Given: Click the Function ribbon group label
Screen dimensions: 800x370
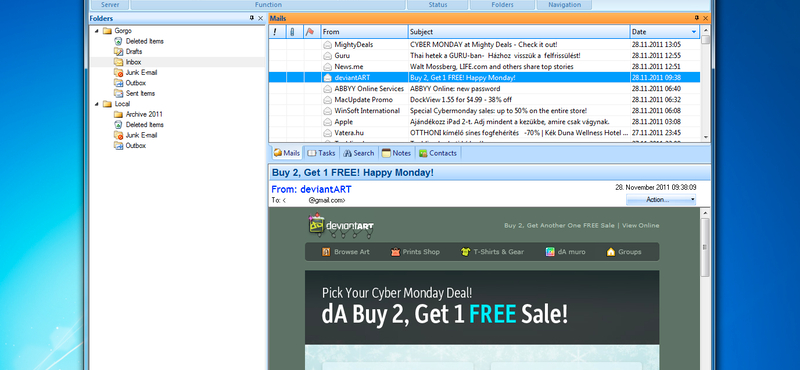Looking at the screenshot, I should pyautogui.click(x=268, y=5).
